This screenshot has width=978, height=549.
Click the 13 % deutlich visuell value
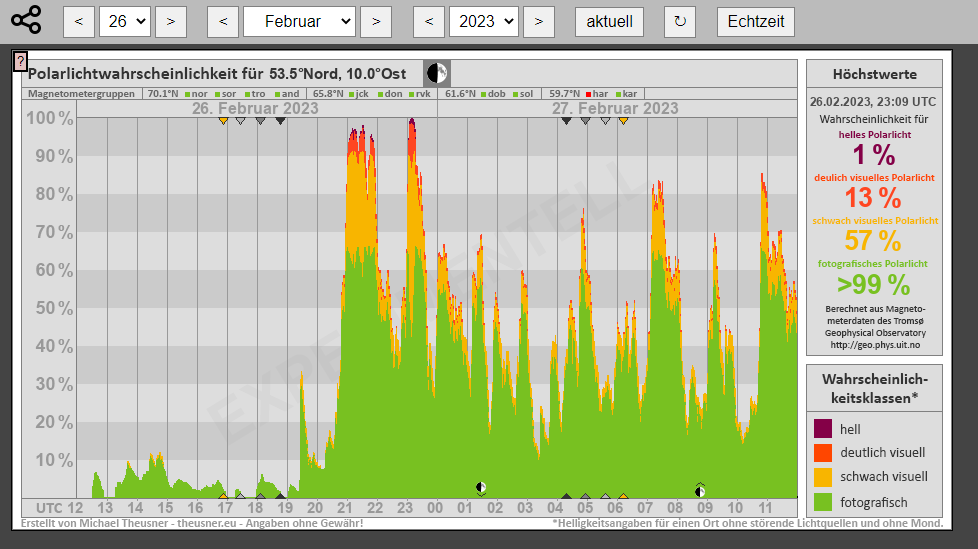click(873, 198)
